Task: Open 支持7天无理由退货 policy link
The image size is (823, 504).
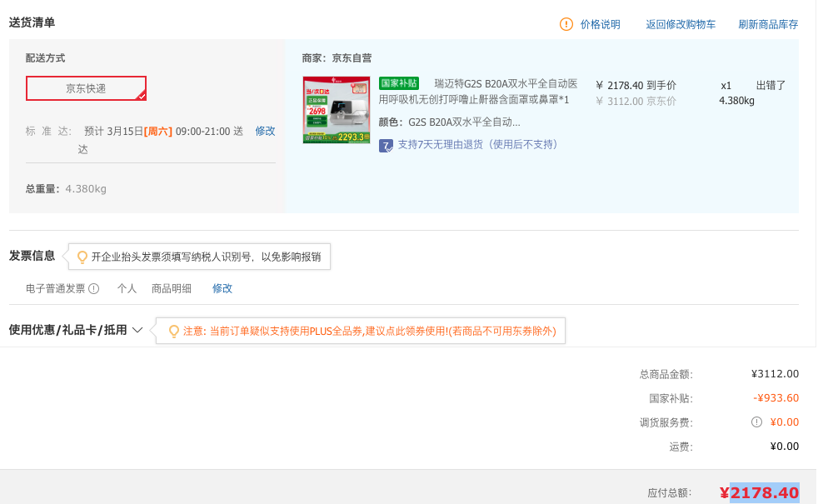Action: (477, 144)
